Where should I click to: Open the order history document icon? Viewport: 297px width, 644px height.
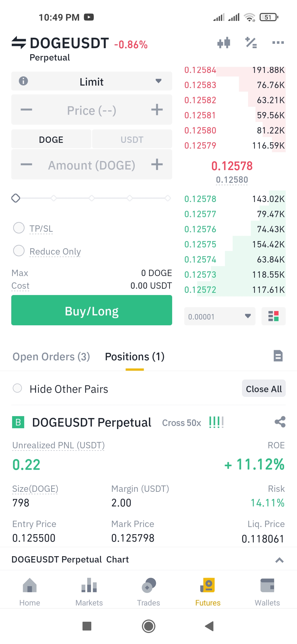tap(278, 356)
